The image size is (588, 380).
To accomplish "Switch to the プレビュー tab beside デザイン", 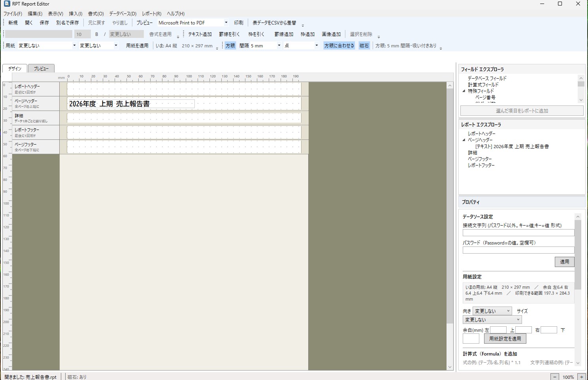I will (41, 69).
